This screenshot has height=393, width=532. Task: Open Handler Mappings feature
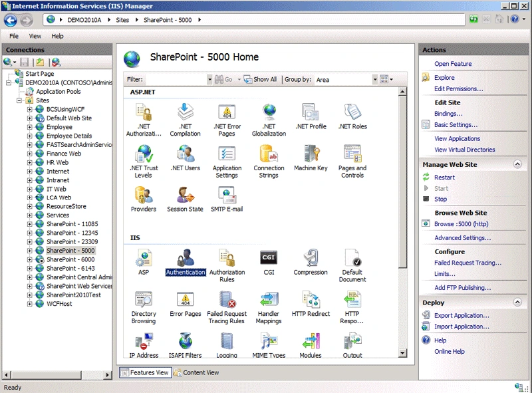click(269, 307)
